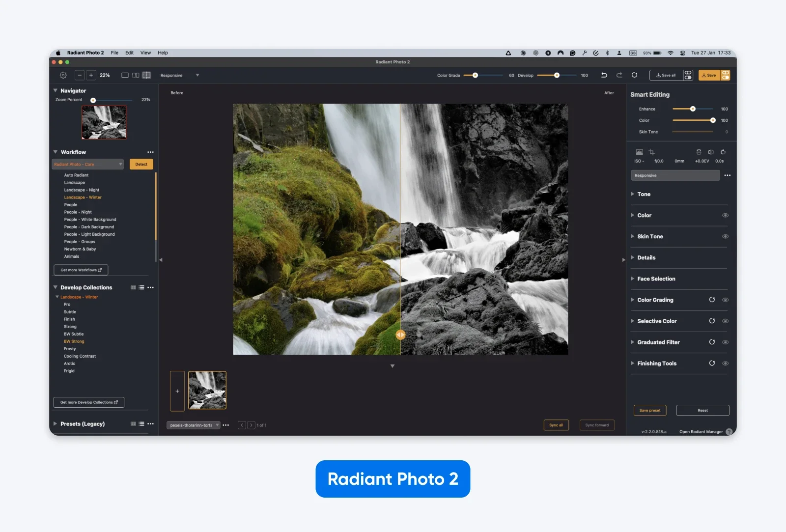Click the Enhance slider handle
The image size is (786, 532).
(693, 109)
